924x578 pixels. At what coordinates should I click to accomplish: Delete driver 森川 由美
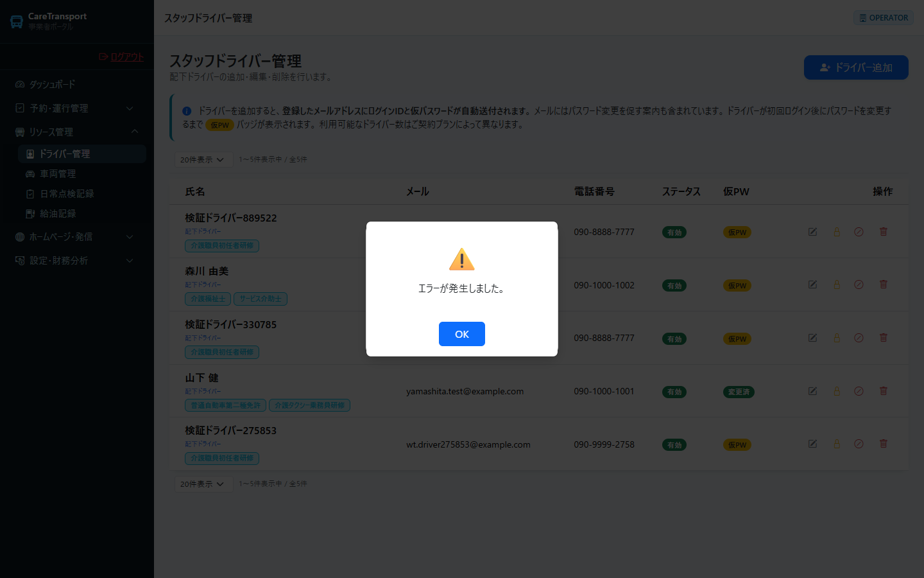884,285
